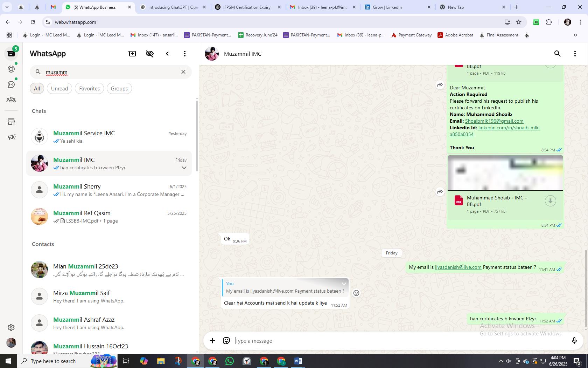The width and height of the screenshot is (588, 368).
Task: Clear the muzamm search text
Action: (x=183, y=72)
